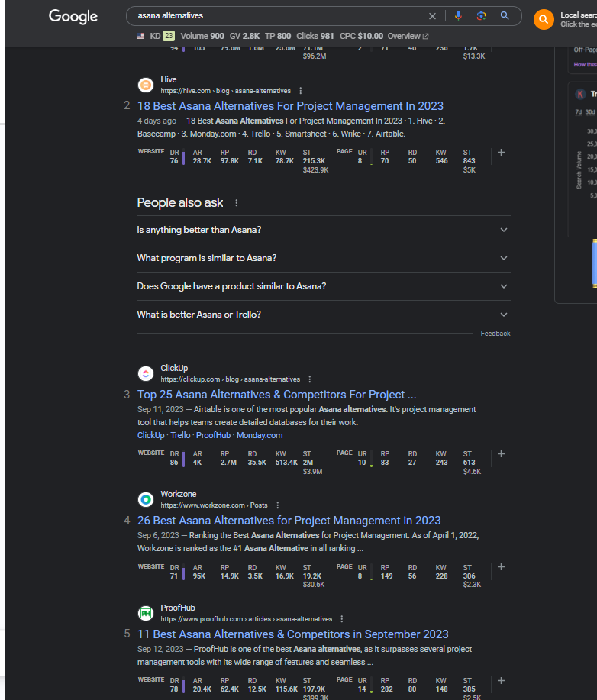Viewport: 597px width, 700px height.
Task: Start voice search with the microphone icon
Action: click(x=458, y=15)
